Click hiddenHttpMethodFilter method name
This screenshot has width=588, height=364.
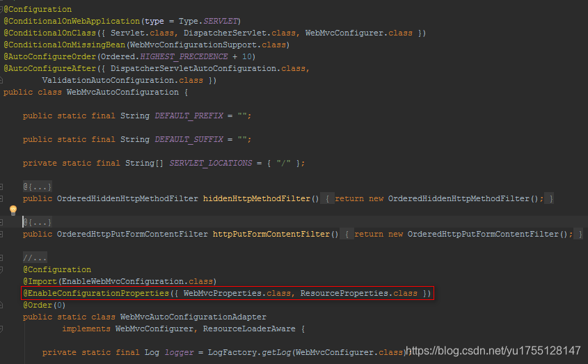tap(257, 198)
